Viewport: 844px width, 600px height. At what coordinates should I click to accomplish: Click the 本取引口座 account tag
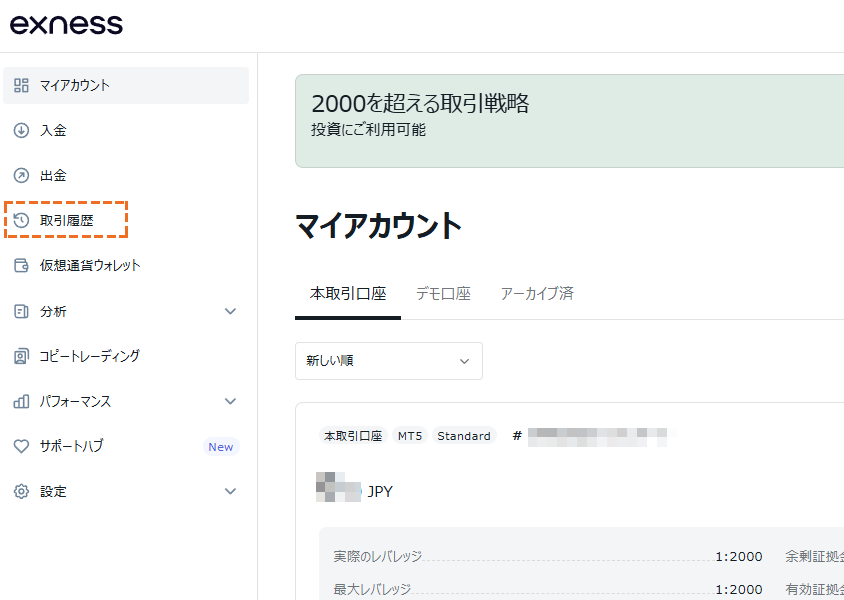point(353,436)
